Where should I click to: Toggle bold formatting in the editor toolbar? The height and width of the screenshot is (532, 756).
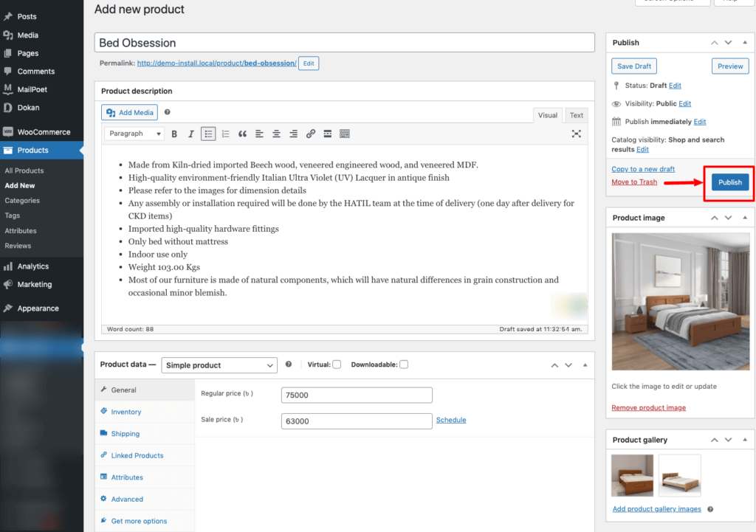174,134
